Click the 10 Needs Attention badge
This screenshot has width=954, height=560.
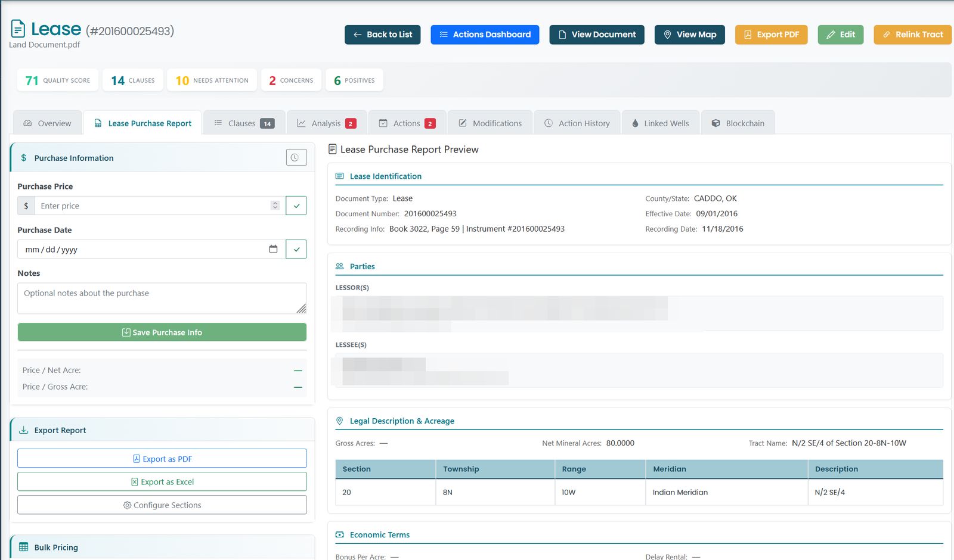coord(212,80)
